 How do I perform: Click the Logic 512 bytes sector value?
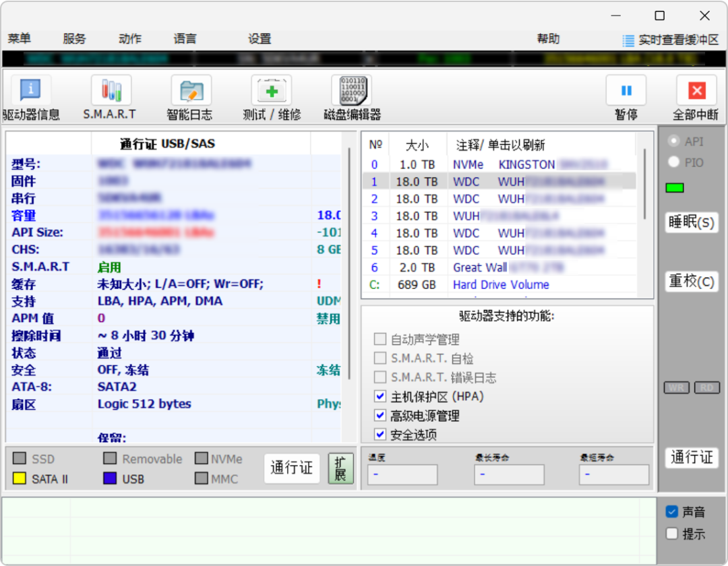[x=144, y=404]
